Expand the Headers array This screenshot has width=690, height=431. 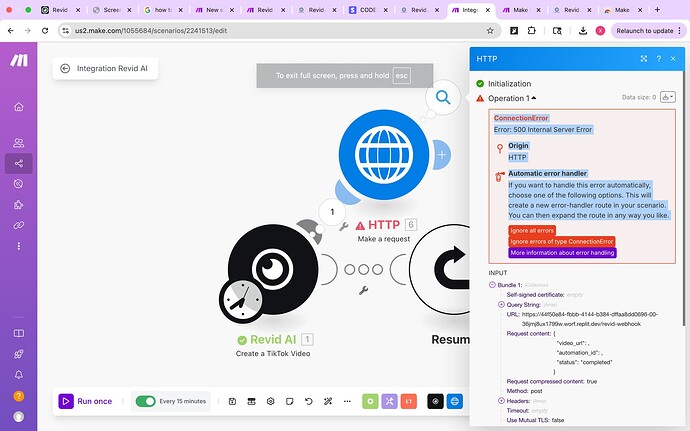501,401
